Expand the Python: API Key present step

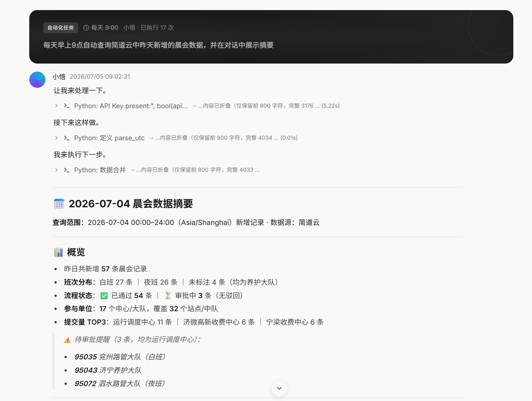point(56,106)
